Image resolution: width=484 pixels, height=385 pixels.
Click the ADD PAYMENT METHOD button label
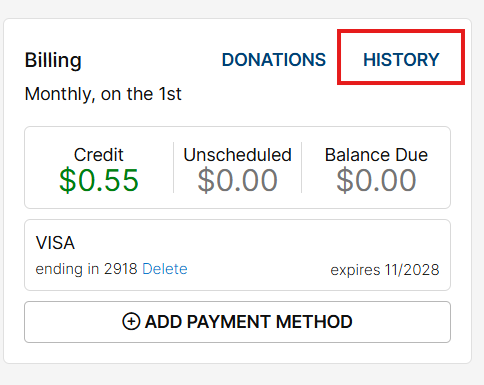(x=248, y=322)
